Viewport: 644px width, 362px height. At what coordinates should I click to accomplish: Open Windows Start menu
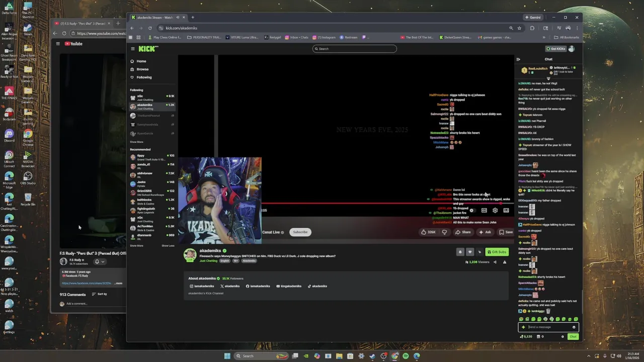coord(227,356)
